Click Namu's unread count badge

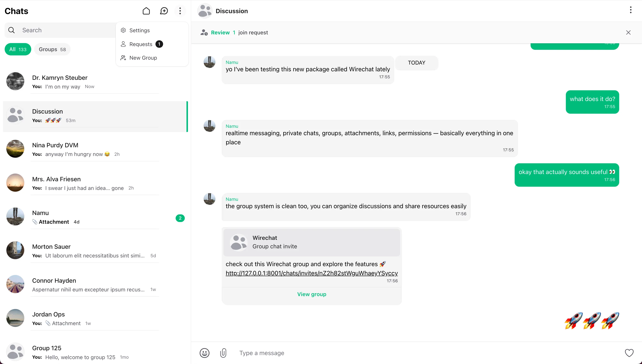click(x=180, y=218)
